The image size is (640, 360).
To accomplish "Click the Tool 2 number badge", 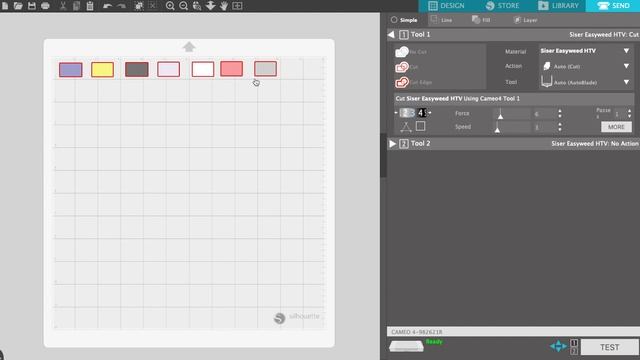I will [x=404, y=144].
